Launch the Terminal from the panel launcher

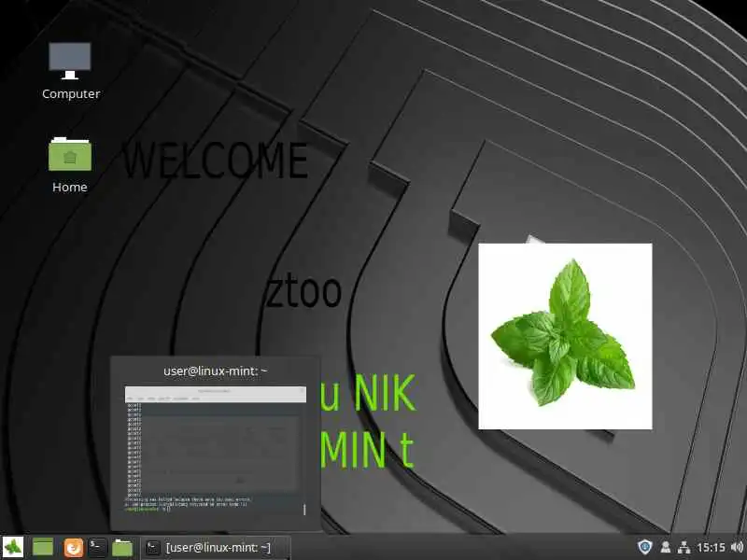tap(97, 547)
